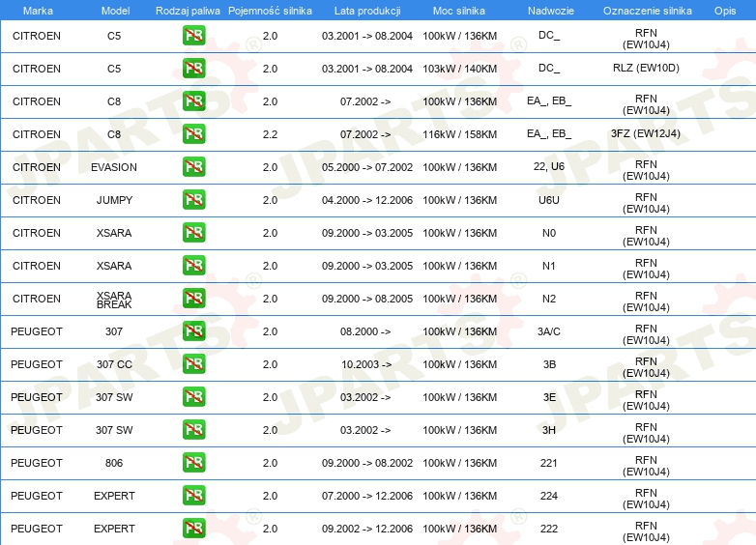Click petrol fuel icon in Citroen C5 136KM row

click(x=193, y=36)
